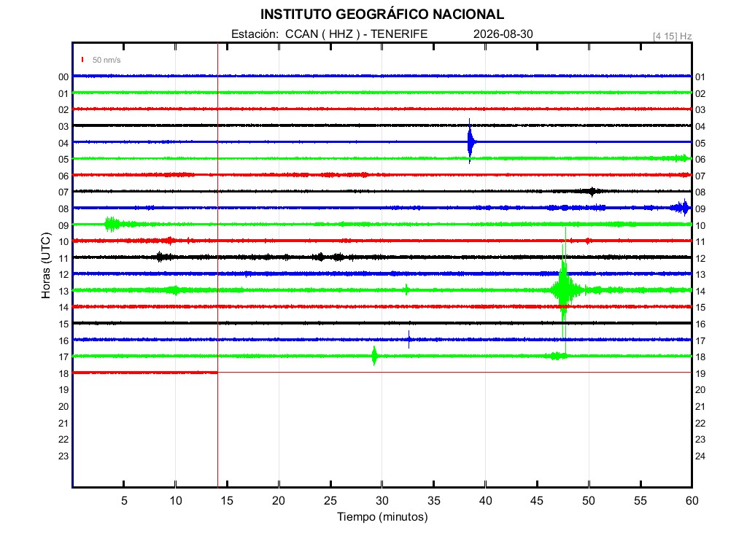Screen dimensions: 747x560
Task: Click the black trace of hour 15
Action: pos(382,323)
